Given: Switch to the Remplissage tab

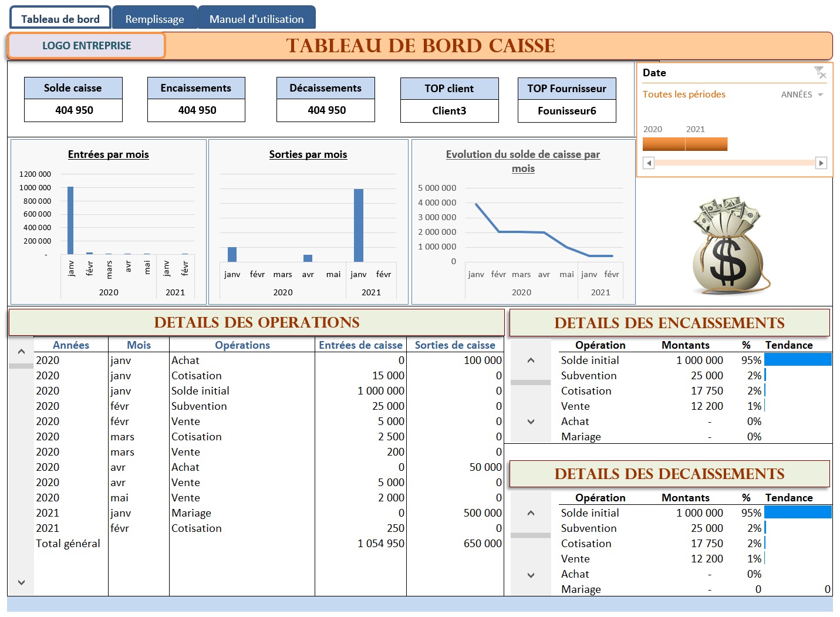Looking at the screenshot, I should 154,19.
